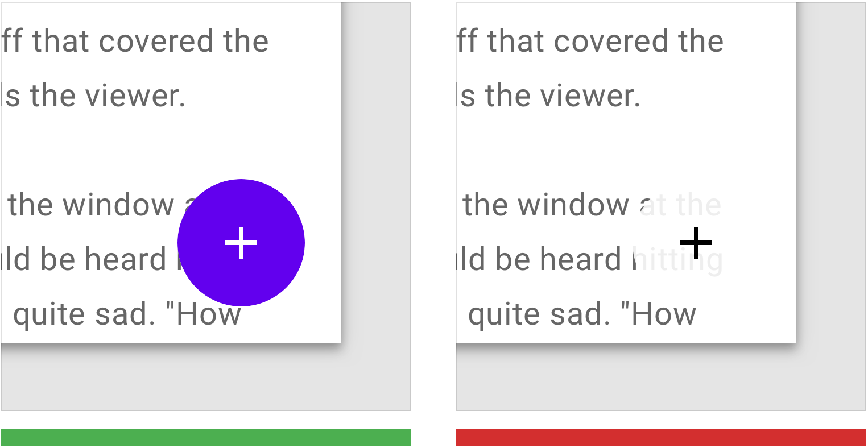Viewport: 868px width, 448px height.
Task: Click "ff that covered the" in left card
Action: pos(135,41)
